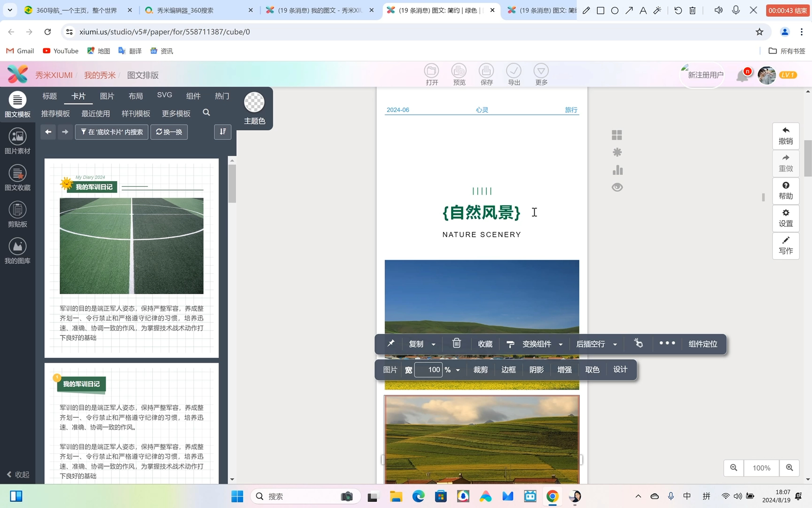Click the template search magnifier icon

point(206,113)
